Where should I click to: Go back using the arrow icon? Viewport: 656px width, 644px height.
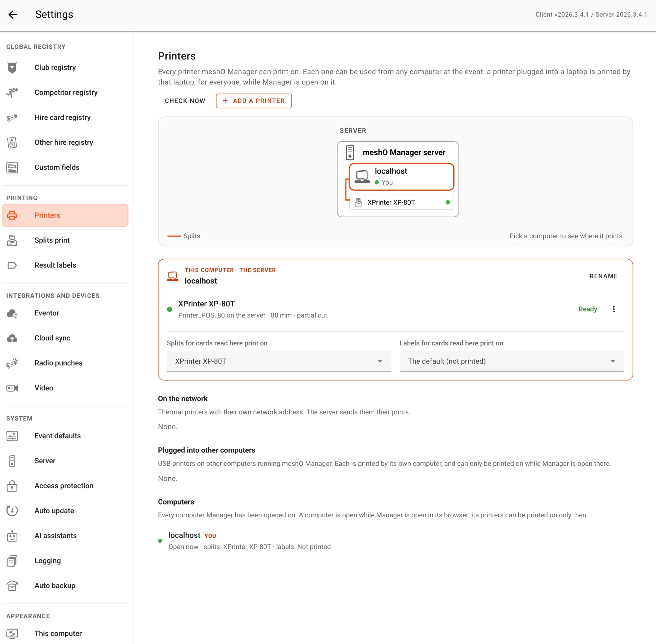click(12, 14)
